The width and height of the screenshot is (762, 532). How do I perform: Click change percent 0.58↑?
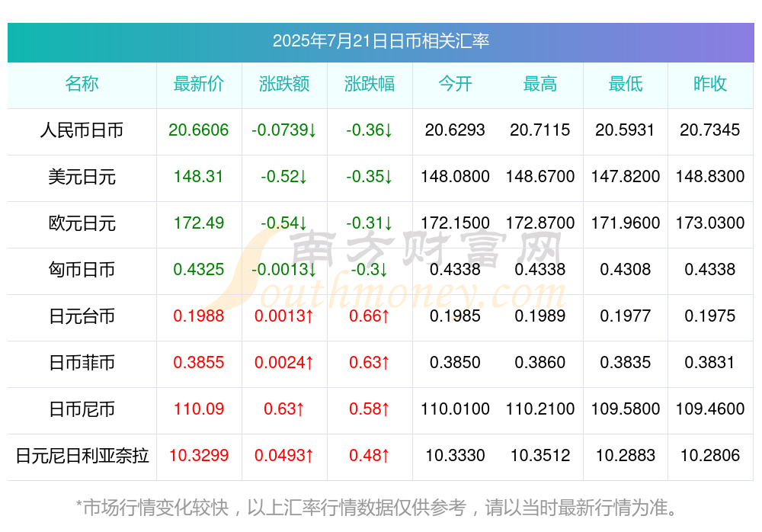pyautogui.click(x=370, y=409)
